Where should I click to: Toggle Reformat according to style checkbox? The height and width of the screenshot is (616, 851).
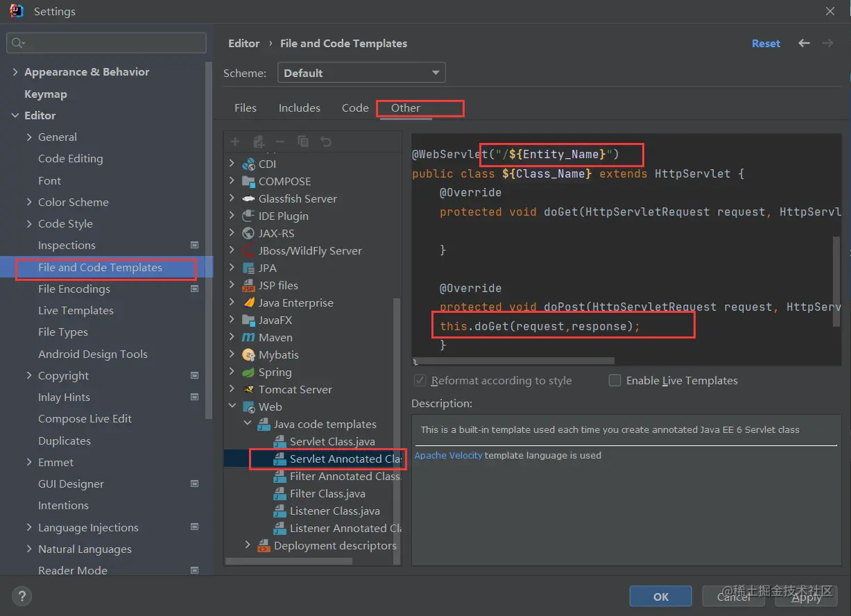pyautogui.click(x=420, y=380)
